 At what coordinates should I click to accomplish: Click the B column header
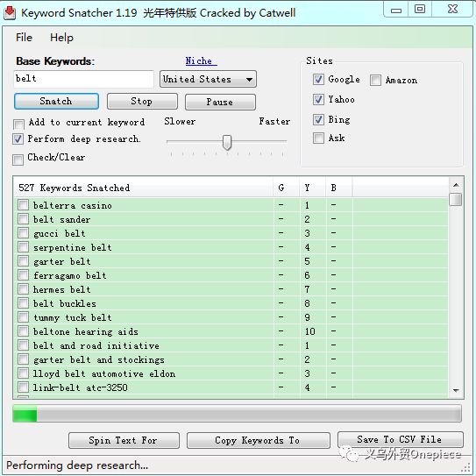(339, 188)
